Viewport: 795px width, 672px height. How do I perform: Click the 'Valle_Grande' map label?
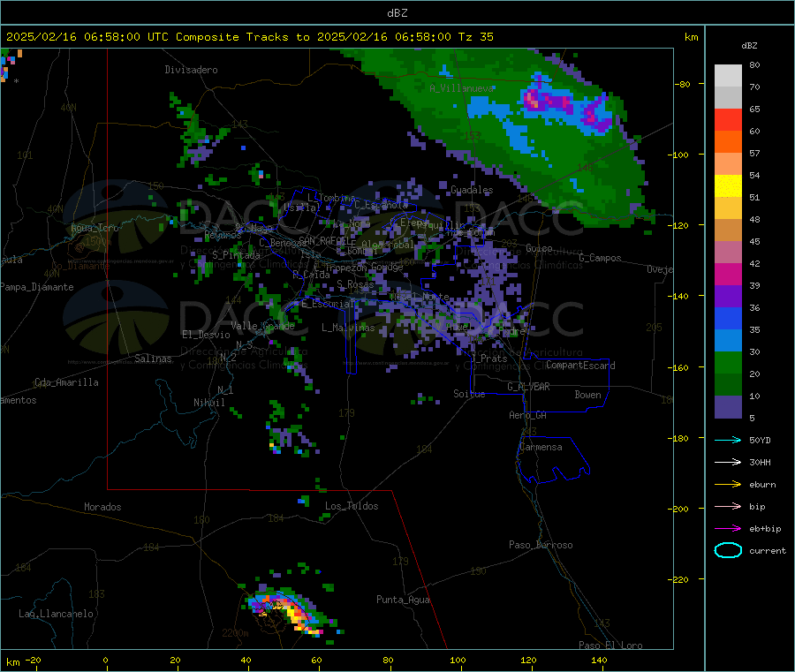point(262,326)
